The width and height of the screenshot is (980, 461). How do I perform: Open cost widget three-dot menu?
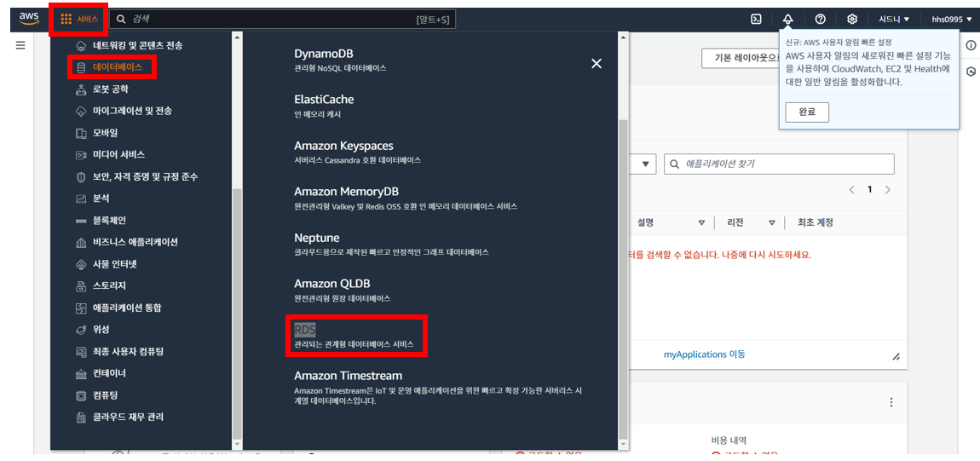coord(891,402)
